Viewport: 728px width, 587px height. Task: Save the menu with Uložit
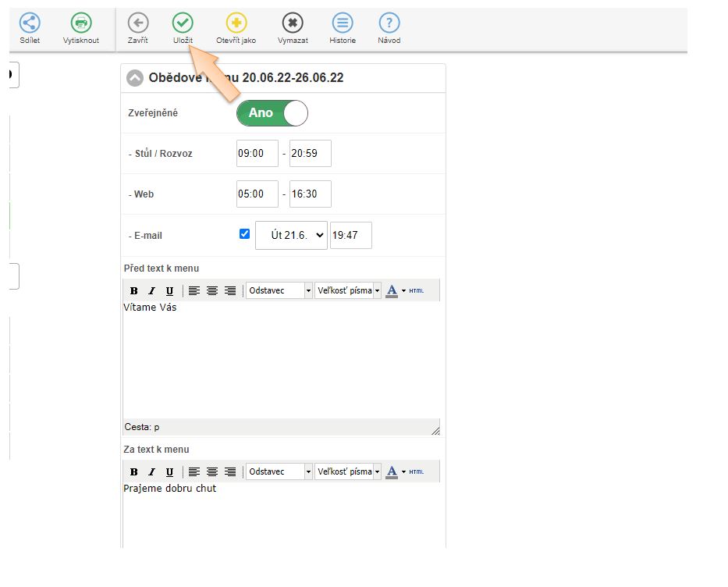click(x=183, y=23)
